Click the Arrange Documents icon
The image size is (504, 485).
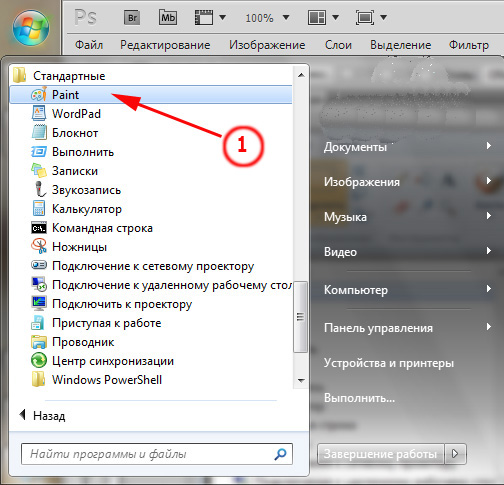317,17
